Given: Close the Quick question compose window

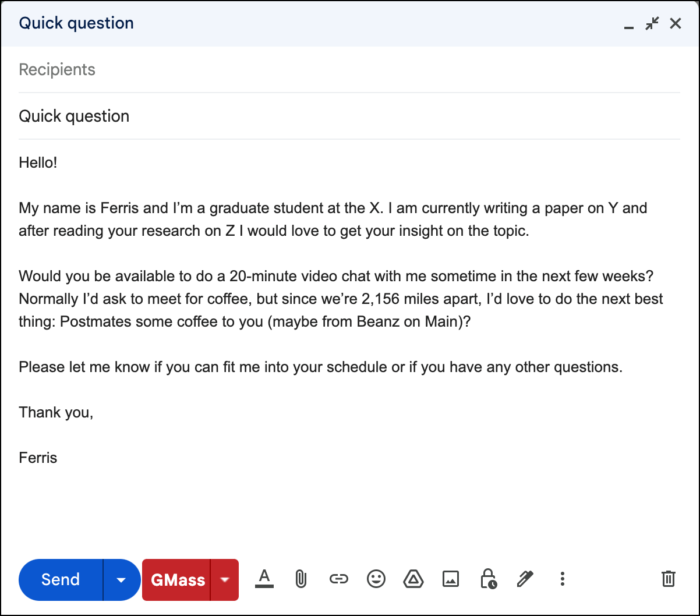Looking at the screenshot, I should (x=676, y=23).
